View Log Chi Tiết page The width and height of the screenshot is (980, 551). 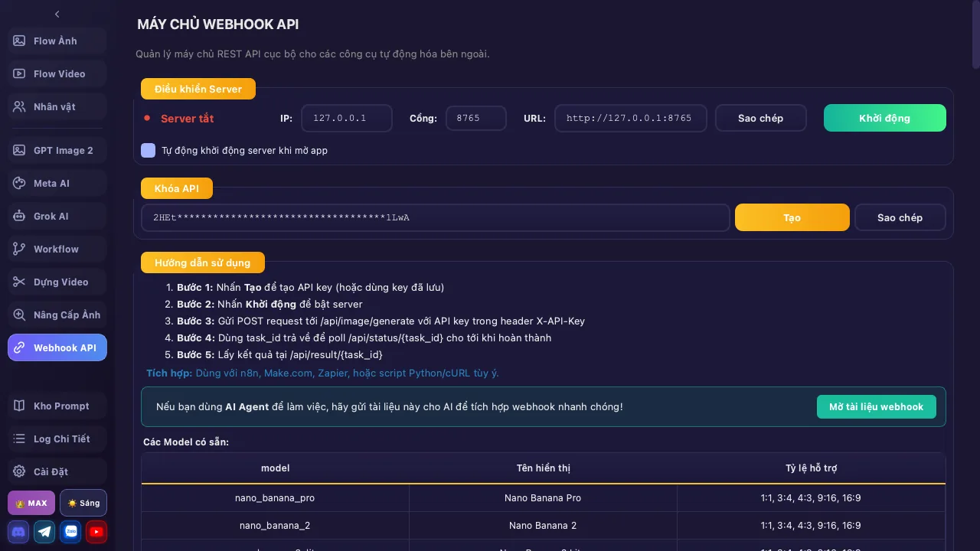[57, 439]
